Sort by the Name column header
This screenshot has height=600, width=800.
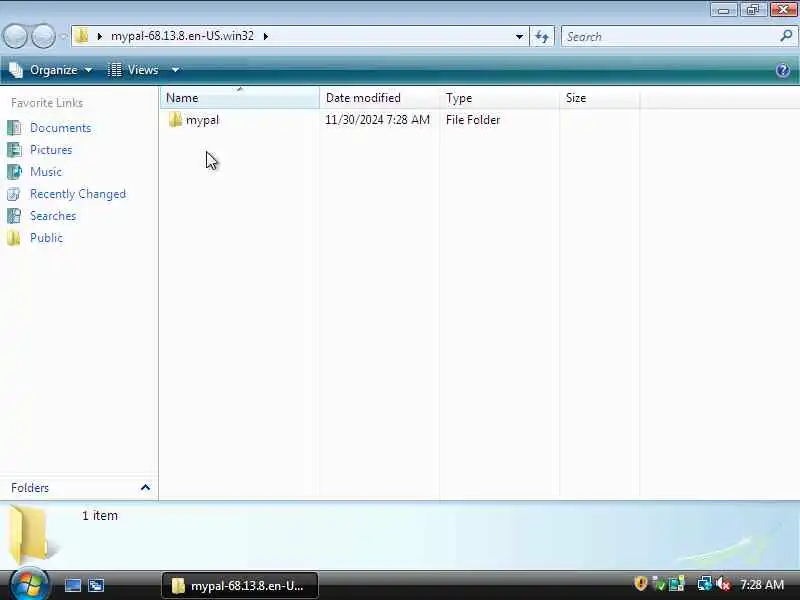tap(240, 97)
